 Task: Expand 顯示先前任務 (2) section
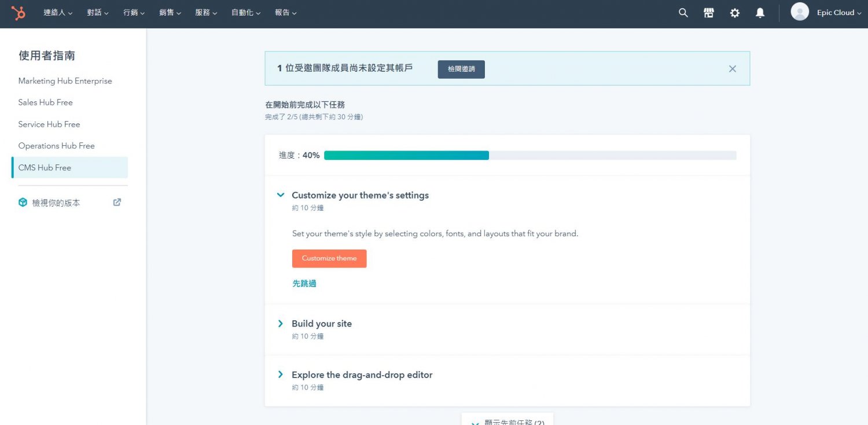pos(507,420)
